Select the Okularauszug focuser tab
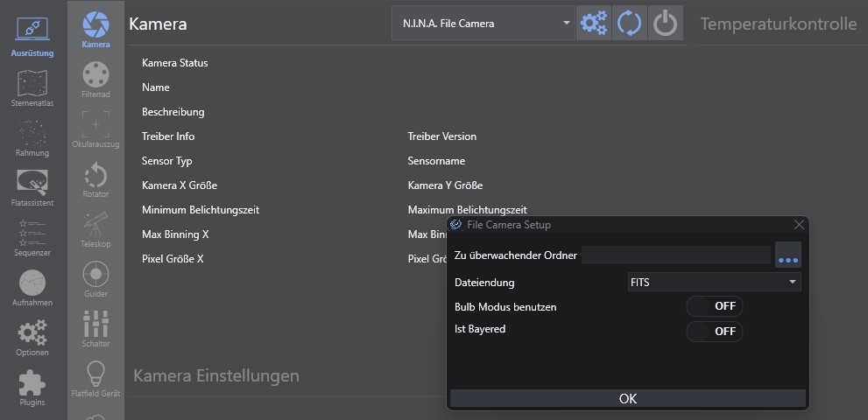Viewport: 868px width, 420px height. coord(95,130)
